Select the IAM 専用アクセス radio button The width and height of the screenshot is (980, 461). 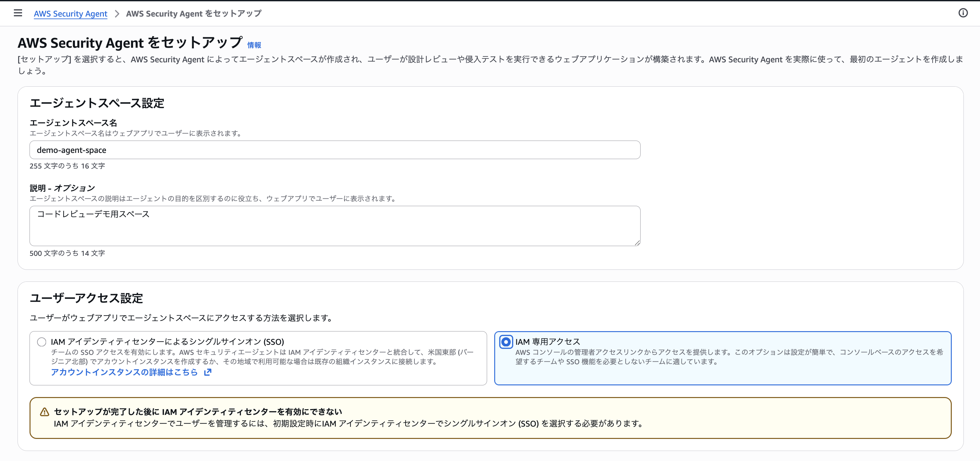(x=506, y=342)
